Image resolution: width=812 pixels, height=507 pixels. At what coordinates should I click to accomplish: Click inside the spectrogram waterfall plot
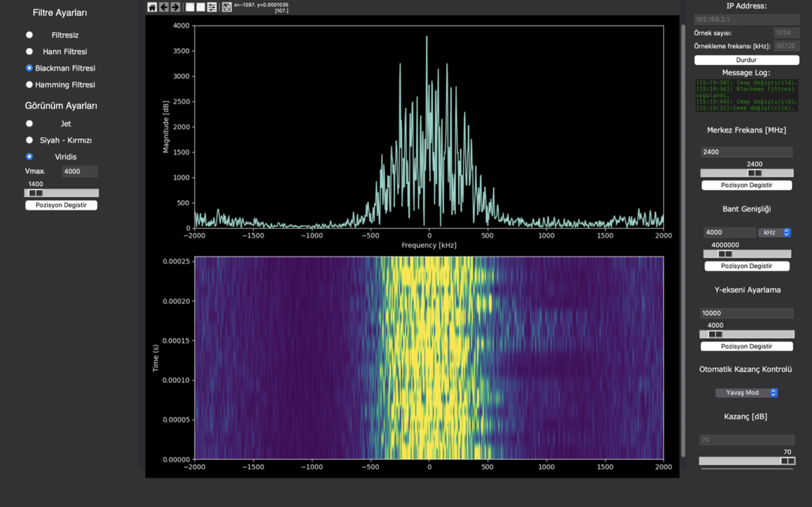[429, 358]
